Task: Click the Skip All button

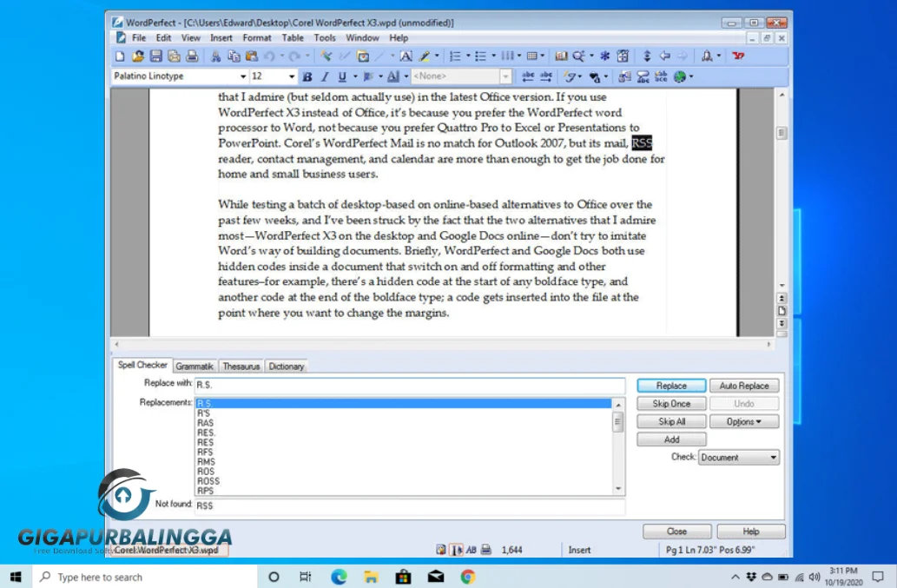Action: 671,421
